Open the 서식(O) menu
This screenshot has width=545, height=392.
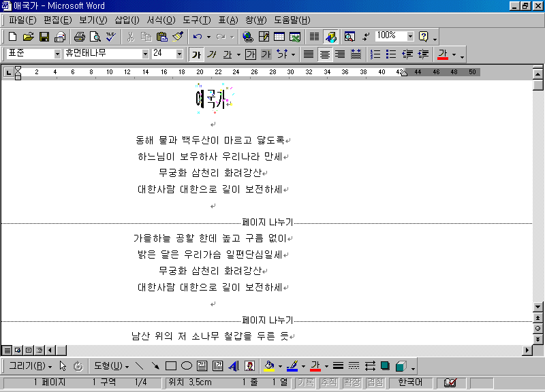[161, 20]
